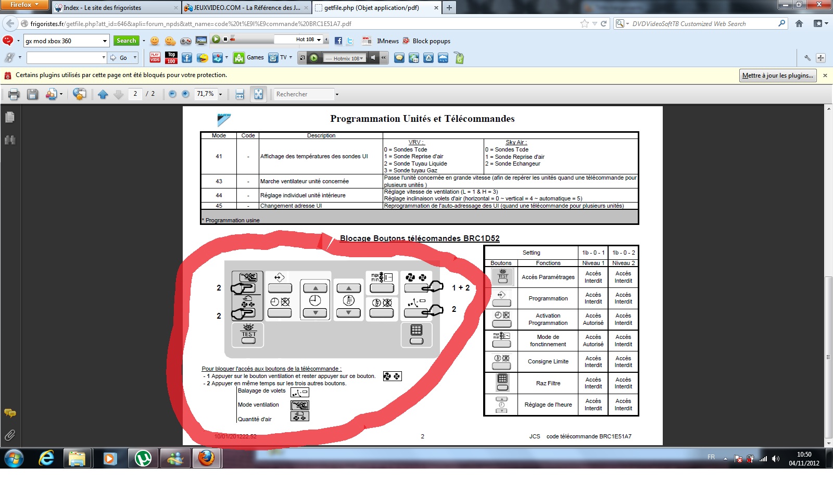Expand the Rechercher search options arrow
833x504 pixels.
click(x=337, y=94)
